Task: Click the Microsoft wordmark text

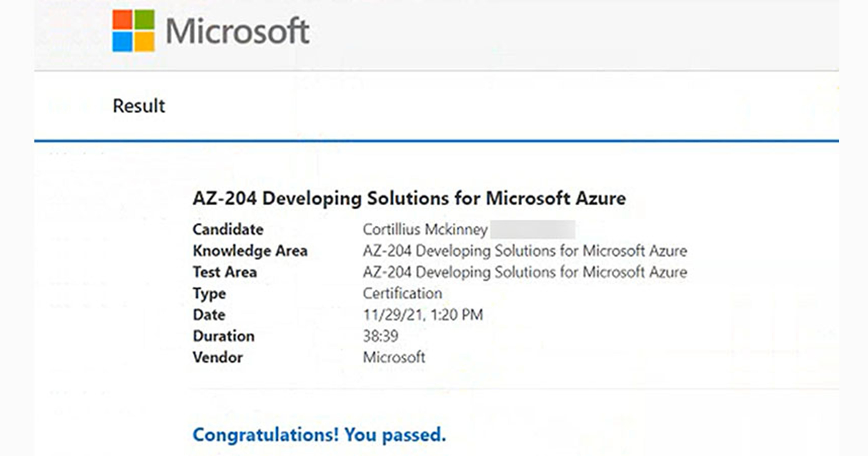Action: 237,31
